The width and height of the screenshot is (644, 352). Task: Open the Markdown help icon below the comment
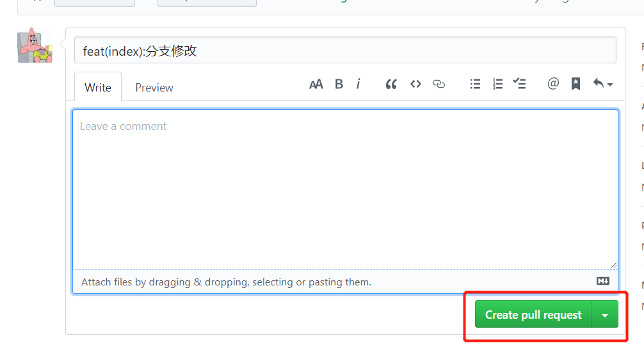click(602, 281)
